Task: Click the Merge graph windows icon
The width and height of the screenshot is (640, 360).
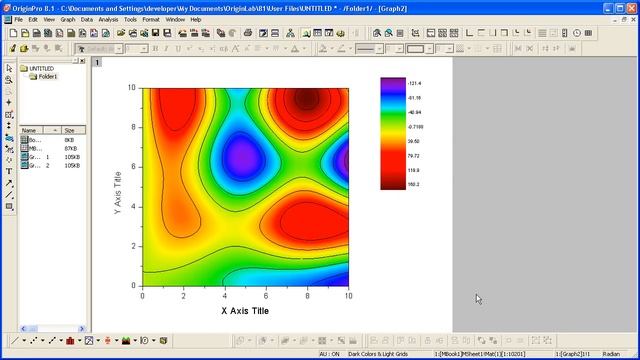Action: 454,33
